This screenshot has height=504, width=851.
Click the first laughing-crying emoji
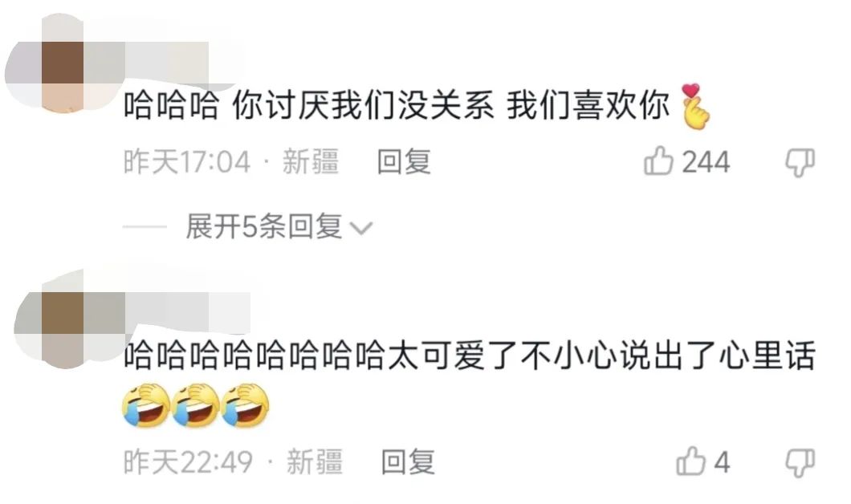click(x=145, y=405)
